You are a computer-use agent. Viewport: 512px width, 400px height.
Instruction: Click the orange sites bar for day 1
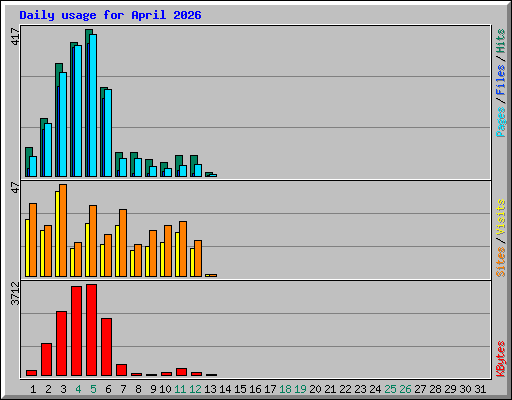click(33, 240)
